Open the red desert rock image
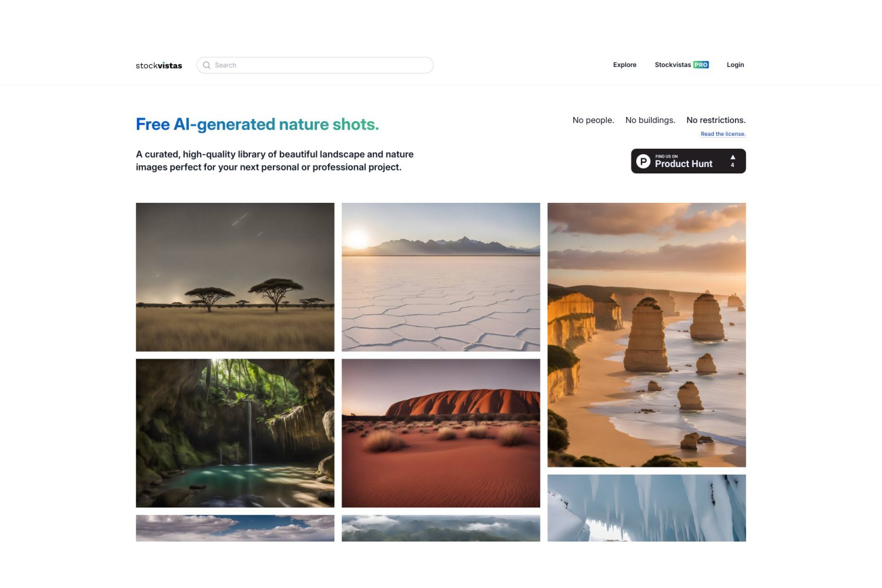882x588 pixels. click(441, 433)
